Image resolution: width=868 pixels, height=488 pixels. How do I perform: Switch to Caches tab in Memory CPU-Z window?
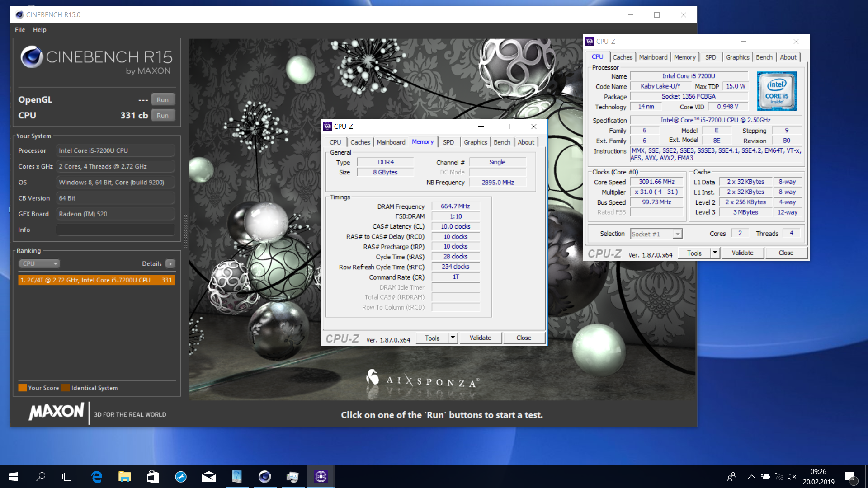tap(360, 142)
